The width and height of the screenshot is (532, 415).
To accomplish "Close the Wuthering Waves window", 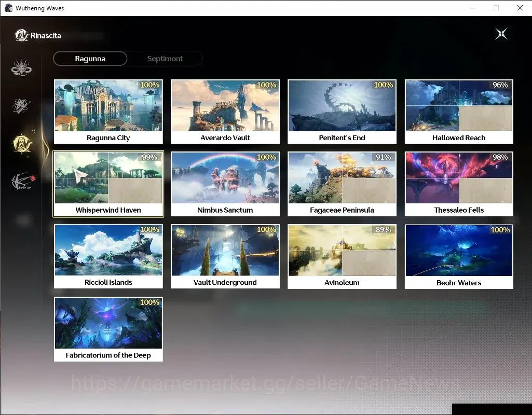I will pos(520,8).
